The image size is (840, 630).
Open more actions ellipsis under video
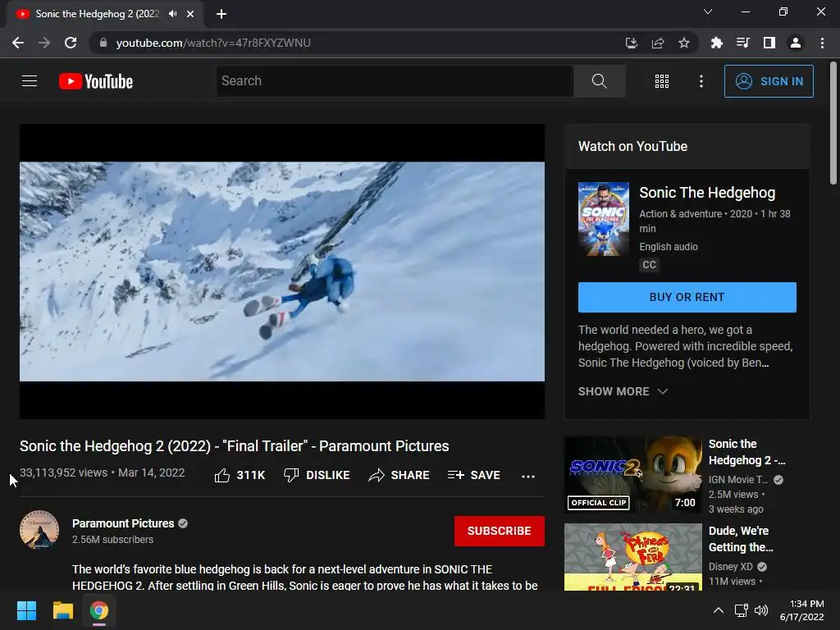click(x=527, y=476)
